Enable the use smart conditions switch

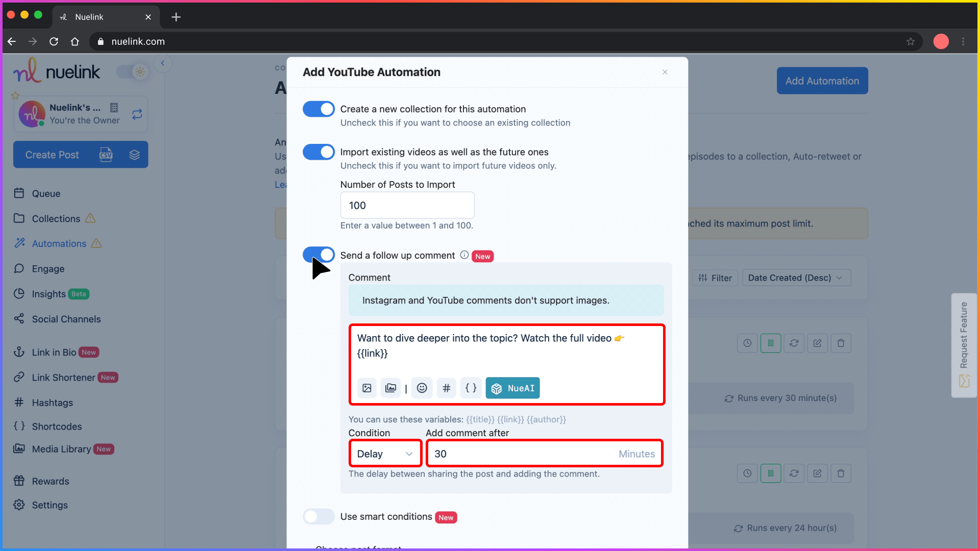[318, 516]
